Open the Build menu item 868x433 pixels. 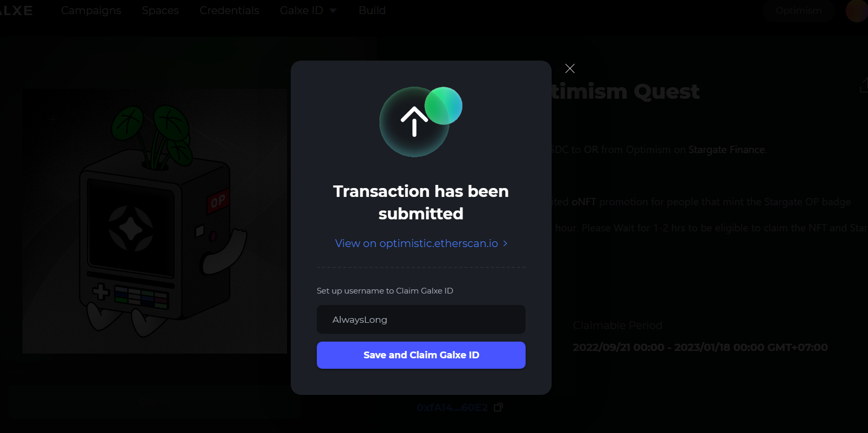(x=372, y=10)
